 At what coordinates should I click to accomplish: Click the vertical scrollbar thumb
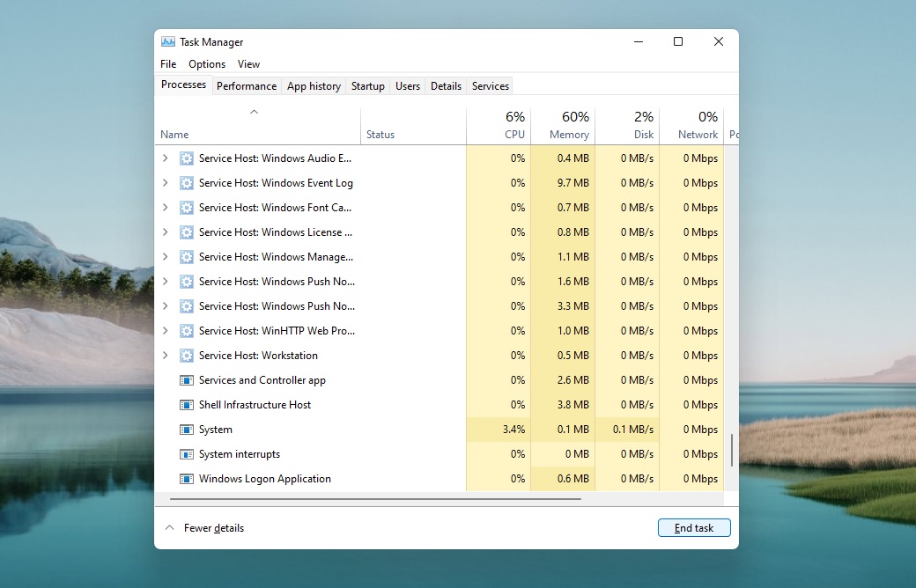pos(732,450)
